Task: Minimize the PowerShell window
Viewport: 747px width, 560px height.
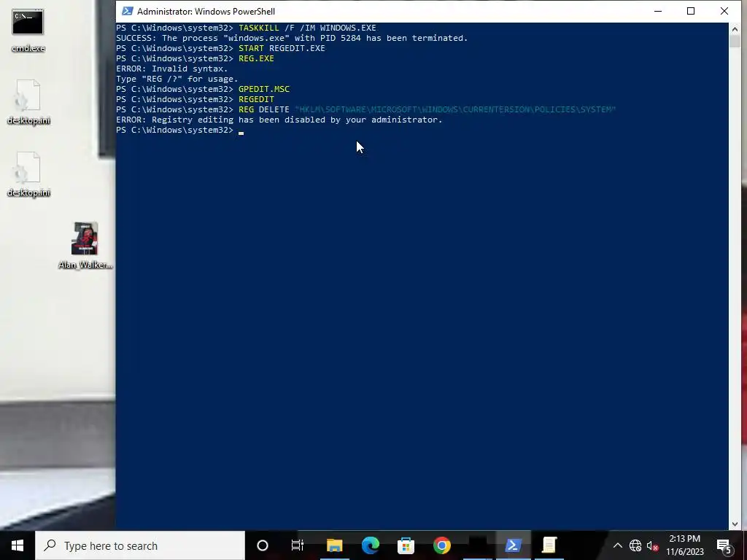Action: [x=658, y=11]
